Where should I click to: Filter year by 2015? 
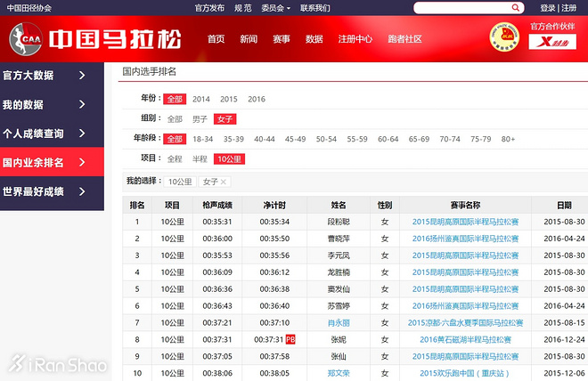pyautogui.click(x=229, y=99)
